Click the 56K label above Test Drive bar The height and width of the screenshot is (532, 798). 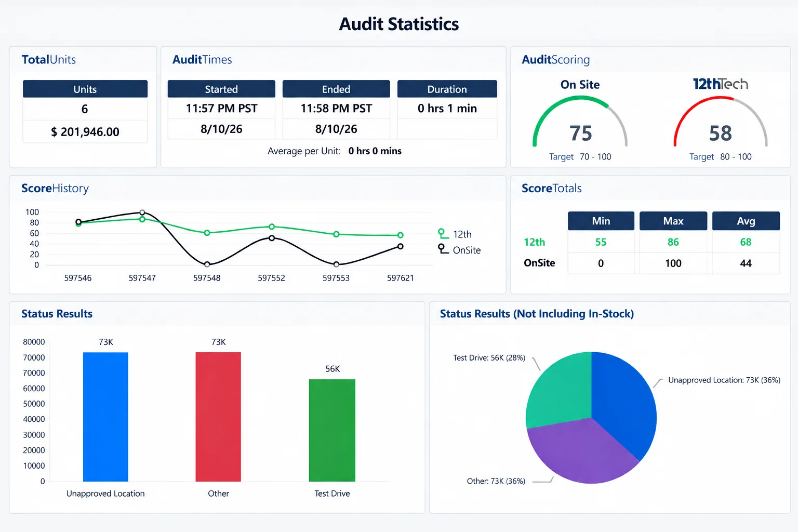(332, 369)
